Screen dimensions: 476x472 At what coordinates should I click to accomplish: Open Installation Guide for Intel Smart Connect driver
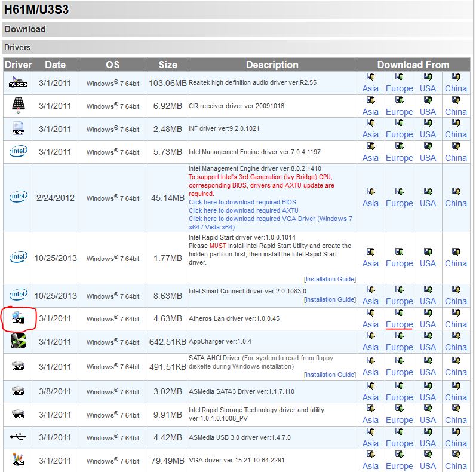330,299
